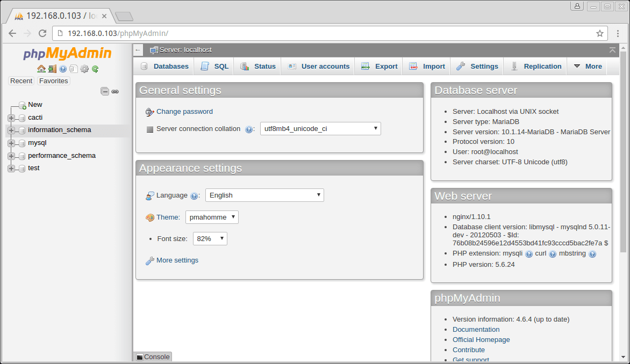Open phpMyAdmin documentation question-mark icon in sidebar

[x=63, y=69]
